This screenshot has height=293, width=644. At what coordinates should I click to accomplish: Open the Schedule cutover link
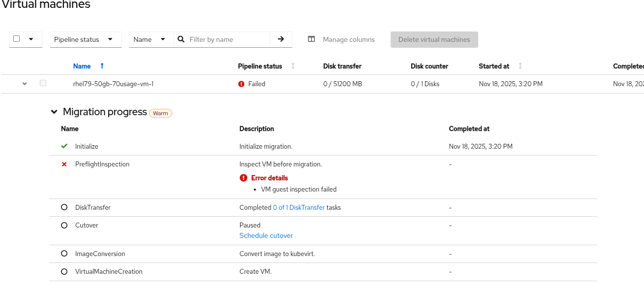coord(266,236)
